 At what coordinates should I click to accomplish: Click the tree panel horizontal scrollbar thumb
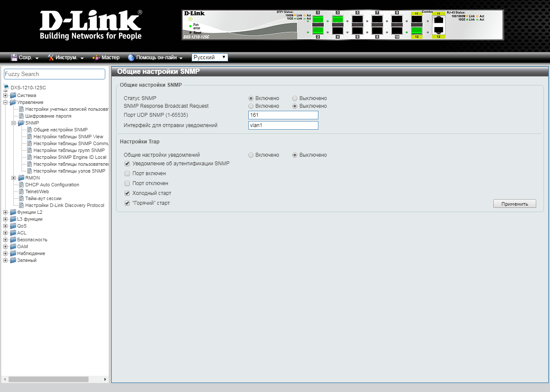coord(49,380)
